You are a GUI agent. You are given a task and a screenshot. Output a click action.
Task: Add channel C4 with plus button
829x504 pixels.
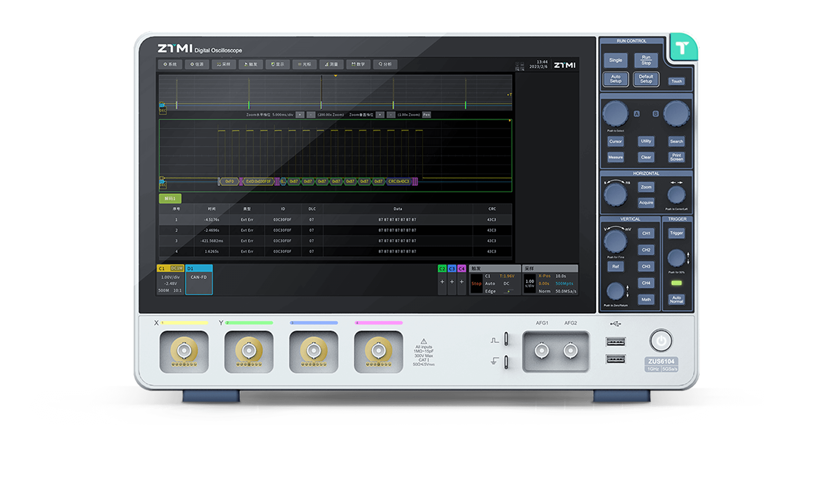(x=461, y=282)
